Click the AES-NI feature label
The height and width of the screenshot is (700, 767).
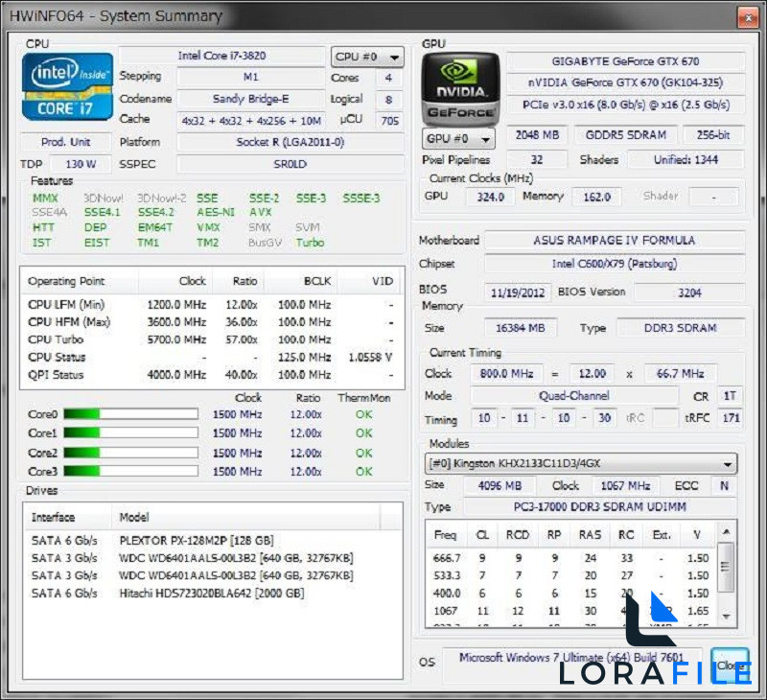point(215,212)
